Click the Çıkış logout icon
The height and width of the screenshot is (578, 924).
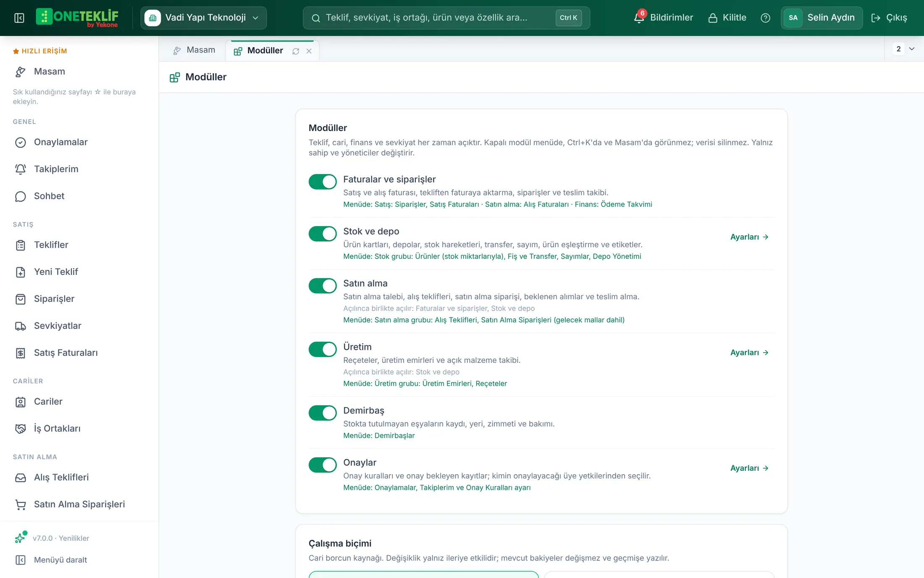point(876,18)
